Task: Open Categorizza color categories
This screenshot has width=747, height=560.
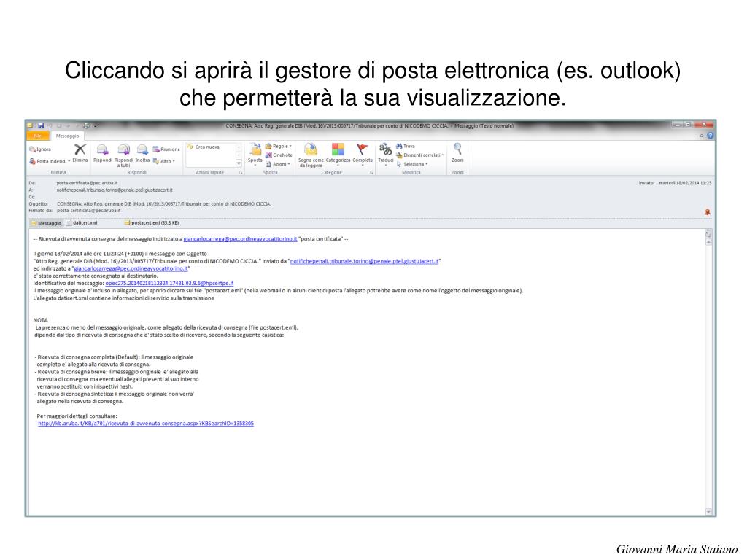Action: pyautogui.click(x=338, y=154)
